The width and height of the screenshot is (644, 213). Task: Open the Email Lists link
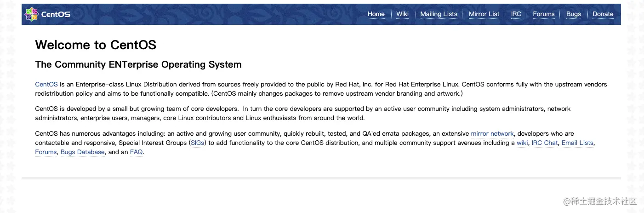[x=577, y=143]
